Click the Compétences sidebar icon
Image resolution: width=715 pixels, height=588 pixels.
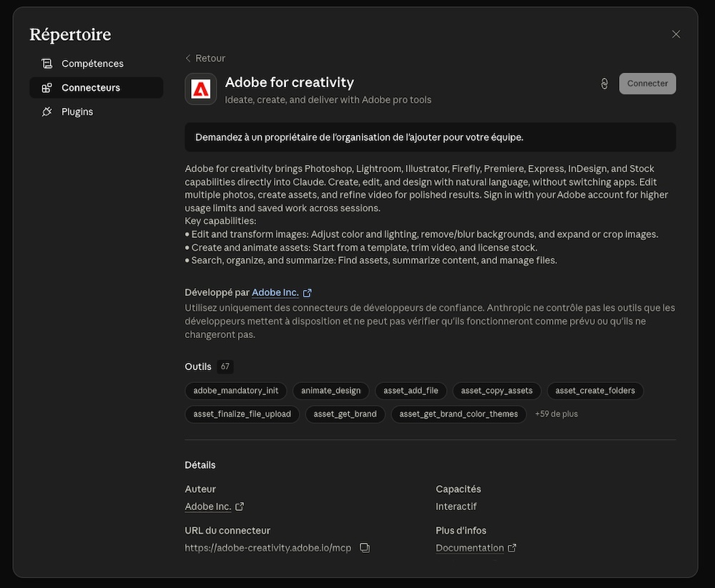point(46,64)
